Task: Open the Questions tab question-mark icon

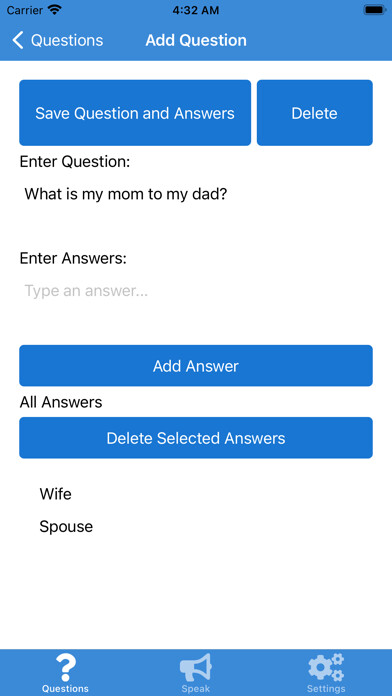Action: (x=65, y=667)
